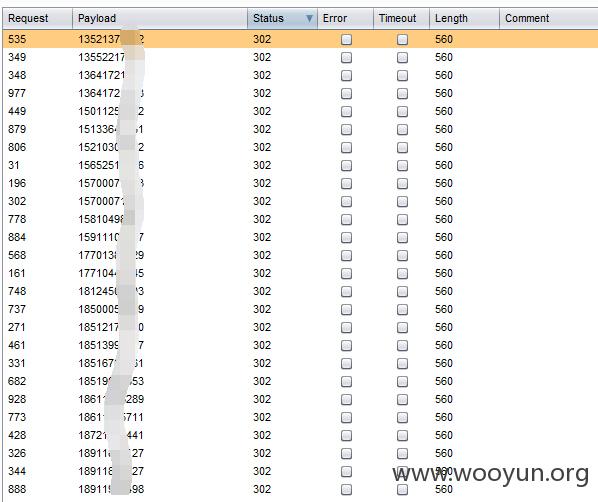Select request number 196 in the table
The width and height of the screenshot is (598, 502).
17,183
